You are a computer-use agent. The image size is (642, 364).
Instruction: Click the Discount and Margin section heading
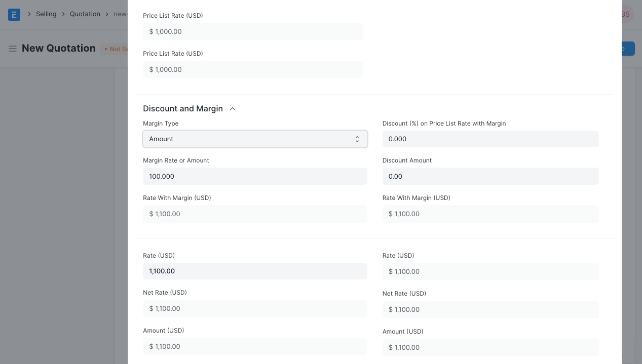point(183,109)
